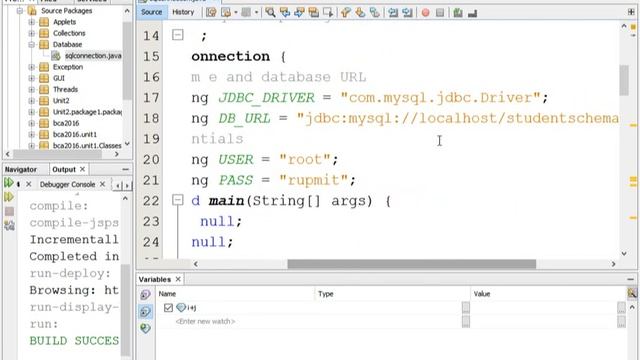Expand the bca2016.unit1 package node

point(31,134)
